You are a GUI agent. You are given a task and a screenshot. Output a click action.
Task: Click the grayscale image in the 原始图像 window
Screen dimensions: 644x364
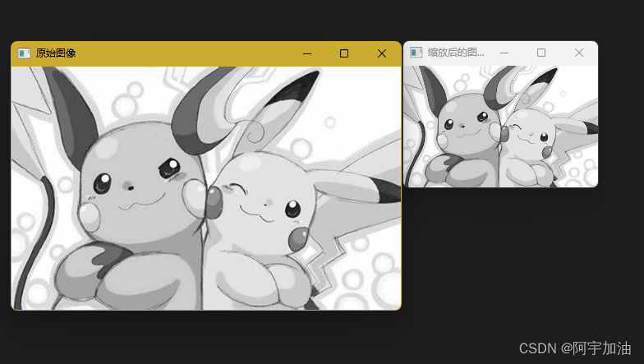click(206, 187)
